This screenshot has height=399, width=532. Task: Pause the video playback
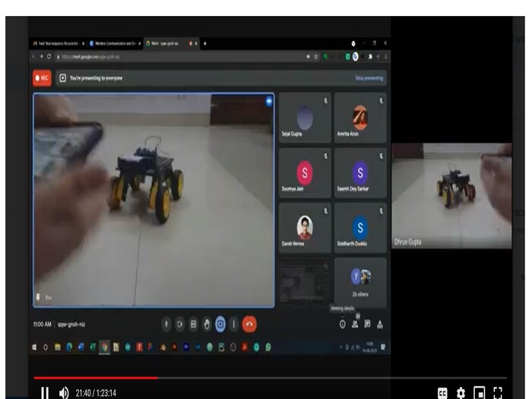pos(45,393)
